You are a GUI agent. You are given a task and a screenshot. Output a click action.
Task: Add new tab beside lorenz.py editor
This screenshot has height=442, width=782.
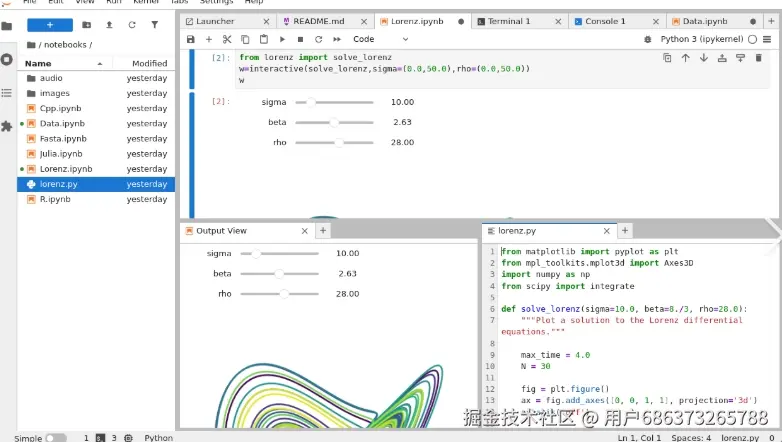(x=624, y=230)
